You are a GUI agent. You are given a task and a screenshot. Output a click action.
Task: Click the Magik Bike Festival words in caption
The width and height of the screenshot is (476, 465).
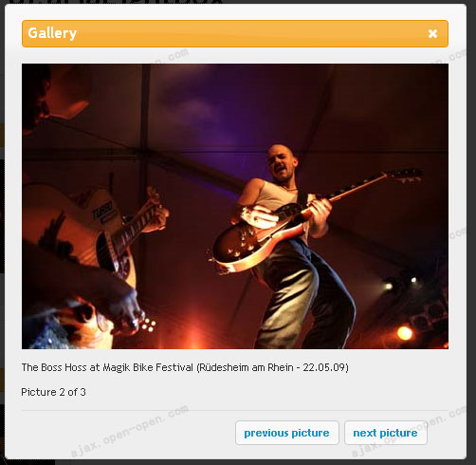point(148,367)
